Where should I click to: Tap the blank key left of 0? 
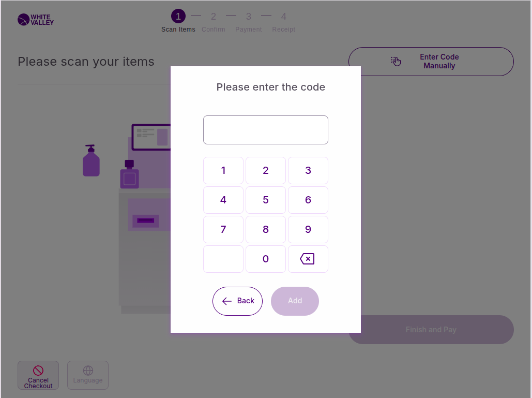223,259
